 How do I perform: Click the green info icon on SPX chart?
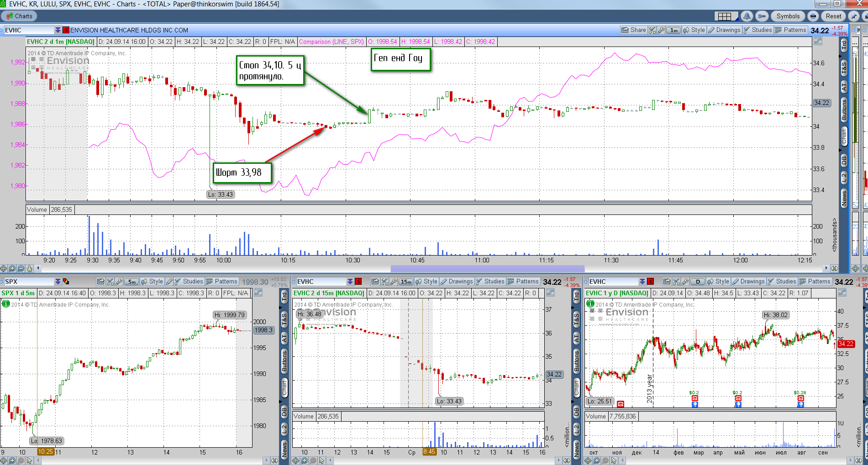point(6,303)
